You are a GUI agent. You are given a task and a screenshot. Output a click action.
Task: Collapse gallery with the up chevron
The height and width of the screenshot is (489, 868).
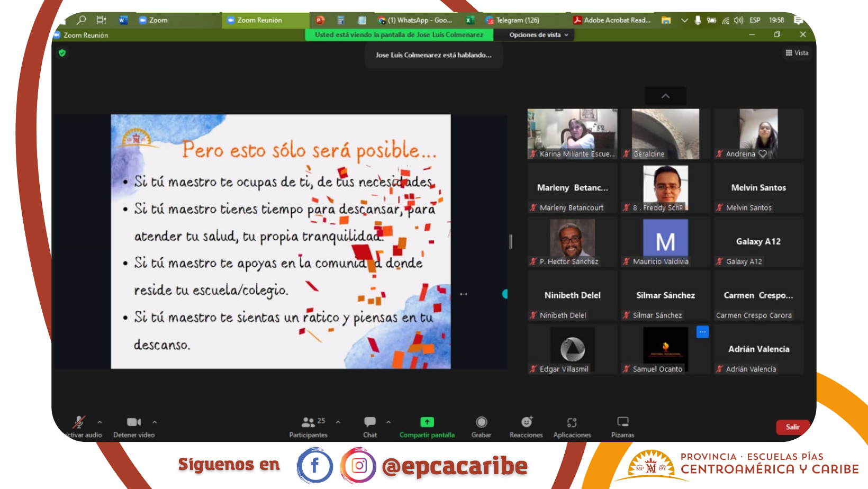pos(665,96)
